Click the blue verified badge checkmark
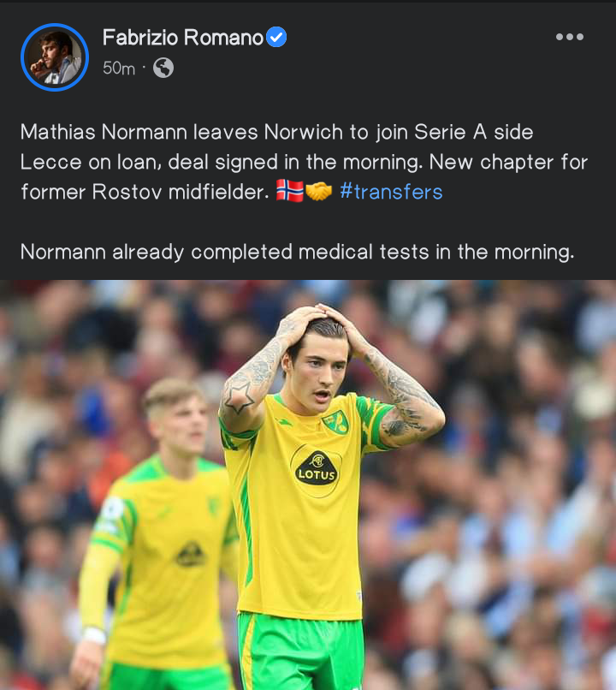616x690 pixels. (x=276, y=37)
